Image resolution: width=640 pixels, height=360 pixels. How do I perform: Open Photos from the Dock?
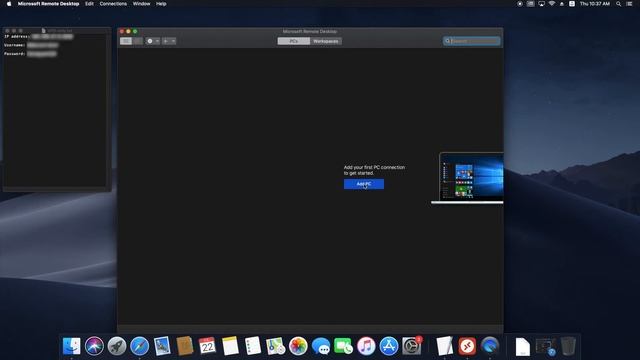(x=298, y=346)
